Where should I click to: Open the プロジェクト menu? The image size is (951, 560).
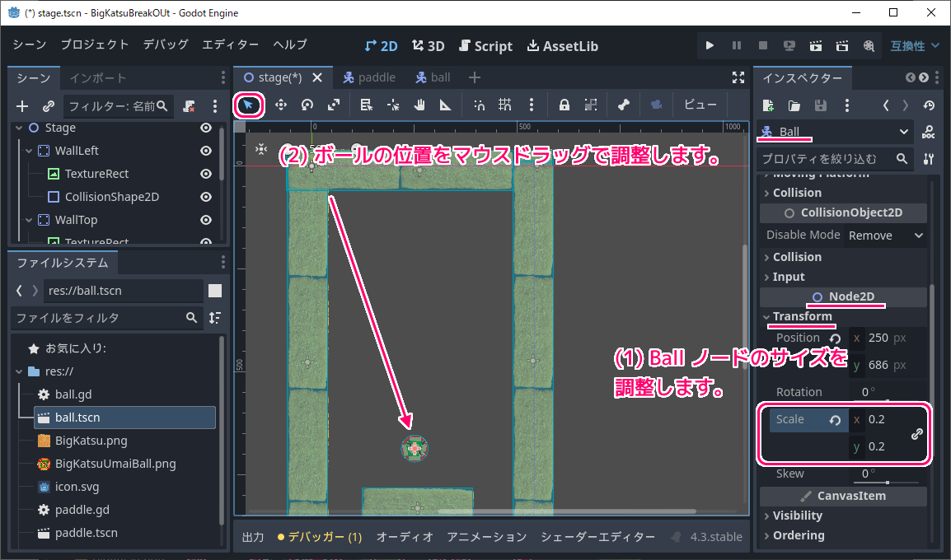click(x=95, y=44)
